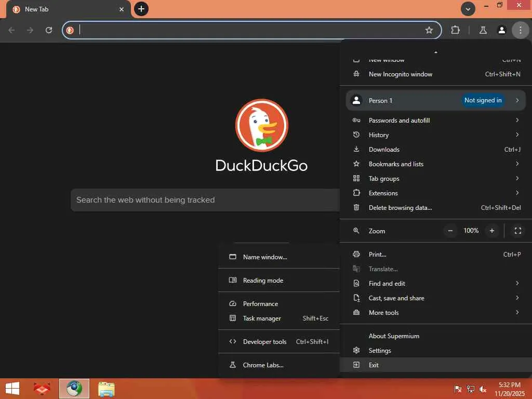The image size is (532, 399).
Task: Open a new tab with plus button
Action: tap(141, 9)
